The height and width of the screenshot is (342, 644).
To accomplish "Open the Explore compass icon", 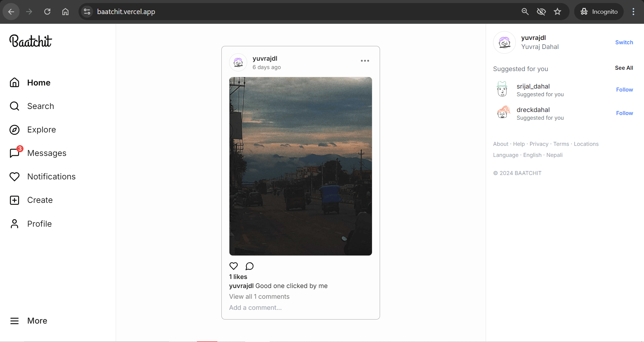I will pos(14,130).
